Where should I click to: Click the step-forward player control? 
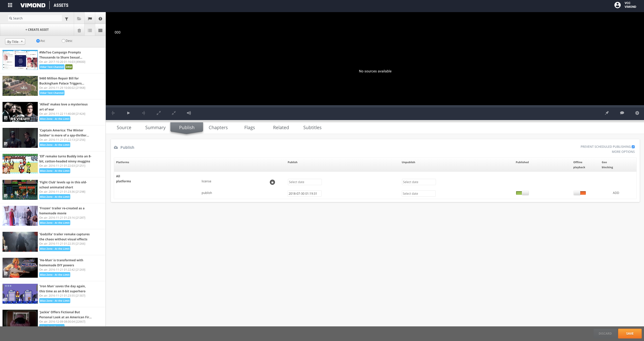pyautogui.click(x=144, y=113)
